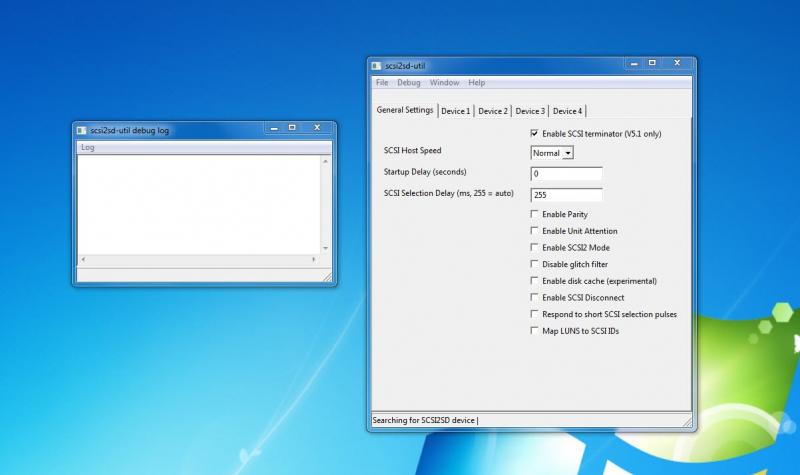Image resolution: width=800 pixels, height=475 pixels.
Task: Check Respond to short SCSI selection pulses
Action: pyautogui.click(x=534, y=314)
